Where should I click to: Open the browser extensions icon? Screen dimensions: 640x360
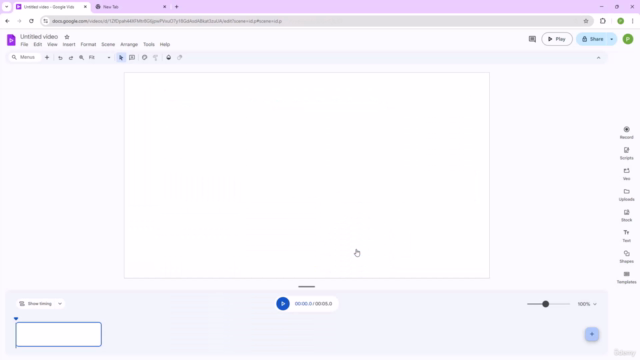point(603,21)
